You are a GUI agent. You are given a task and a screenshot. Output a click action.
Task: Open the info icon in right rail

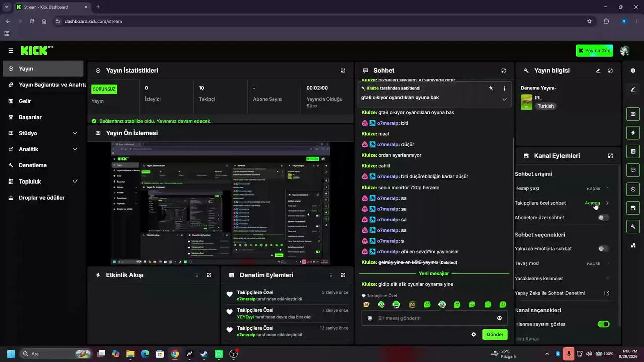coord(633,71)
